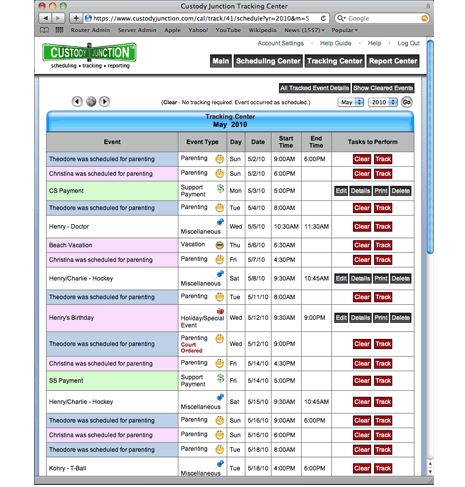This screenshot has height=487, width=465.
Task: Click Track for the SS Payment event
Action: pyautogui.click(x=383, y=381)
